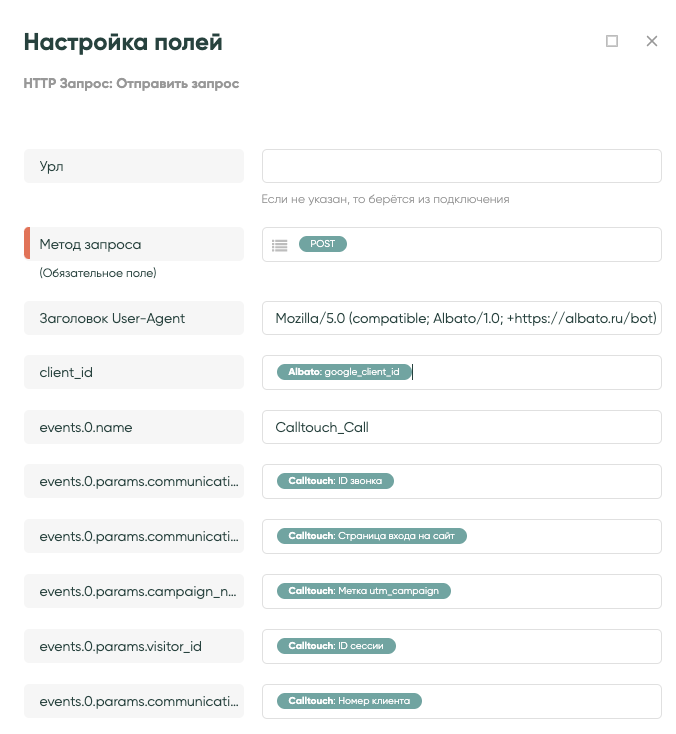This screenshot has width=676, height=734.
Task: Click empty area in the visitor_id value field
Action: tap(530, 646)
